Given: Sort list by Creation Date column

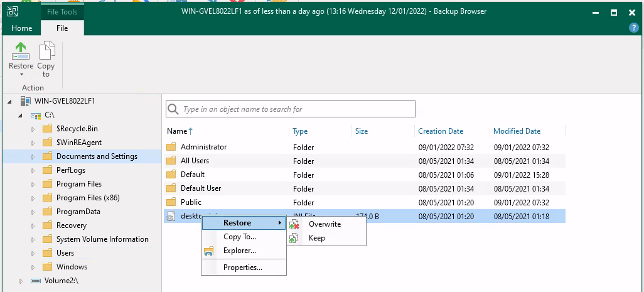Looking at the screenshot, I should tap(441, 131).
